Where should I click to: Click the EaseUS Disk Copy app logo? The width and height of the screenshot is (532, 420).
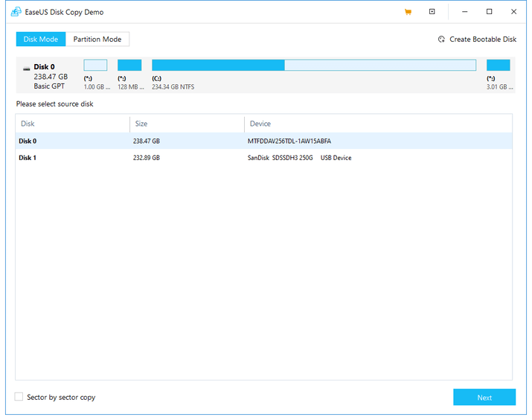tap(16, 12)
